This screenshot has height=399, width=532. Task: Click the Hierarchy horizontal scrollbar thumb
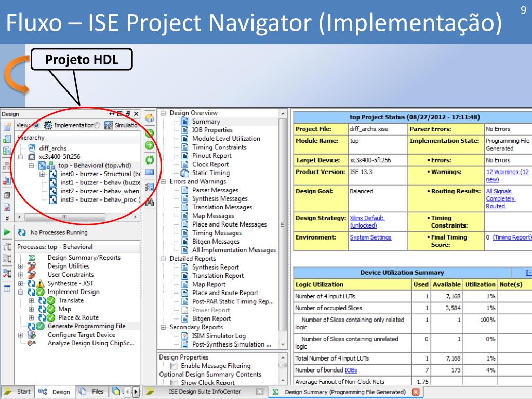tap(65, 217)
